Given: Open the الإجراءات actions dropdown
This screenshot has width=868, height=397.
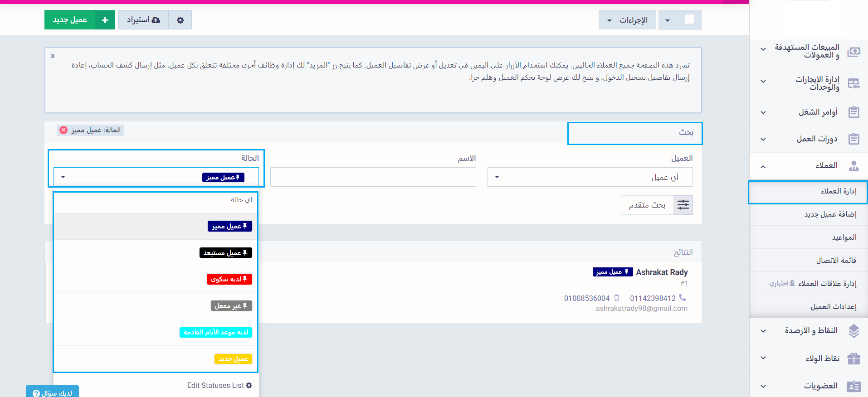Looking at the screenshot, I should 627,20.
